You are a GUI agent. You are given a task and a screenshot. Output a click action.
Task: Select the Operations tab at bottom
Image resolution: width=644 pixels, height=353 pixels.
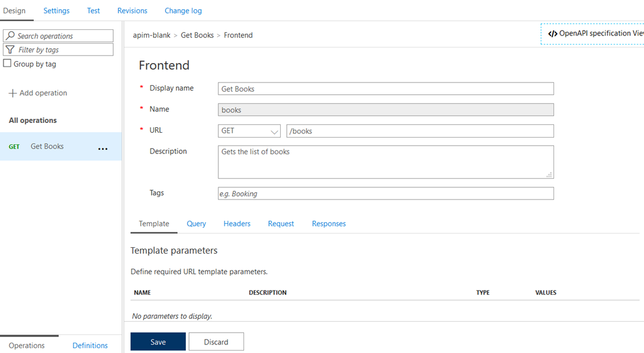27,346
